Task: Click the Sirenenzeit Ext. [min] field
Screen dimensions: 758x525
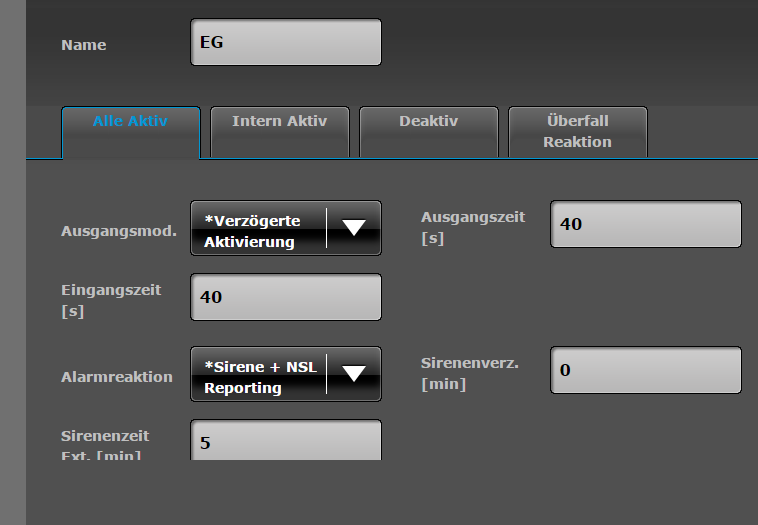Action: point(285,441)
